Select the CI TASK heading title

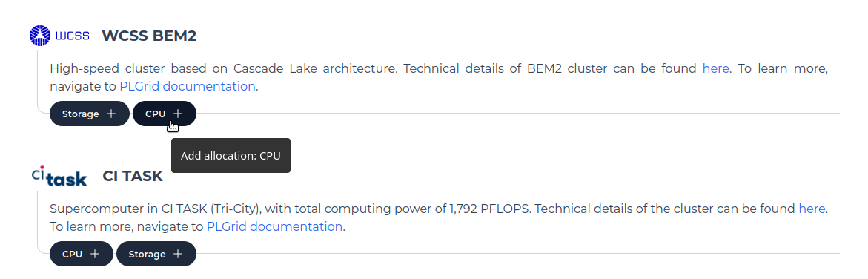click(x=133, y=177)
